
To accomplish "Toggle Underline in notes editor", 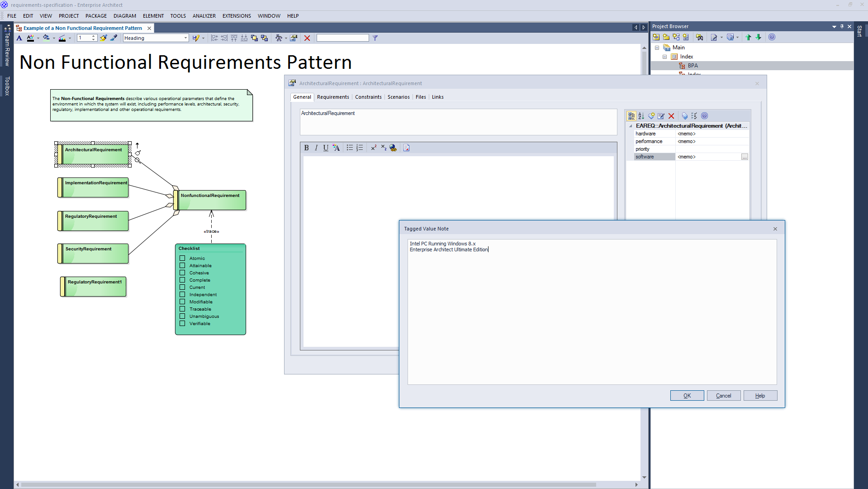I will tap(326, 148).
